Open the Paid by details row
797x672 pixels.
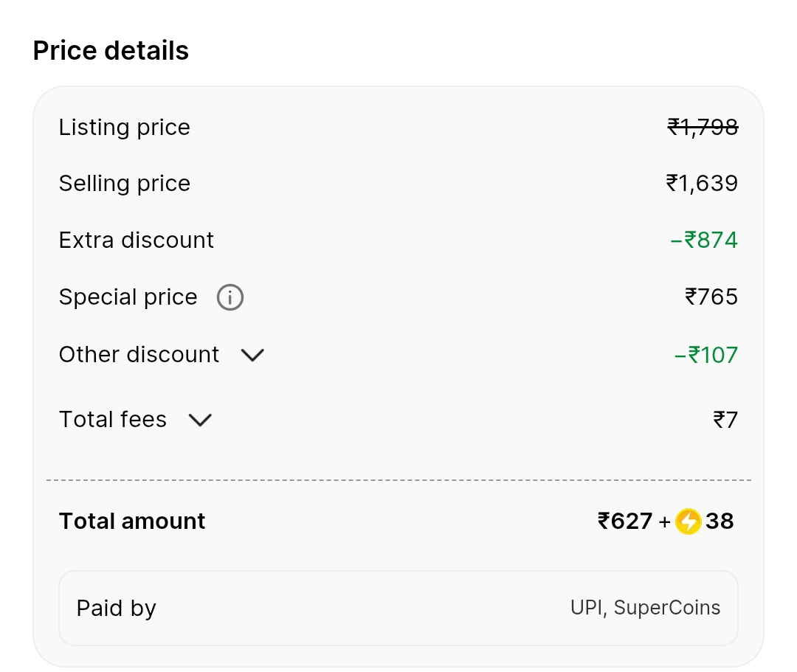[x=398, y=608]
